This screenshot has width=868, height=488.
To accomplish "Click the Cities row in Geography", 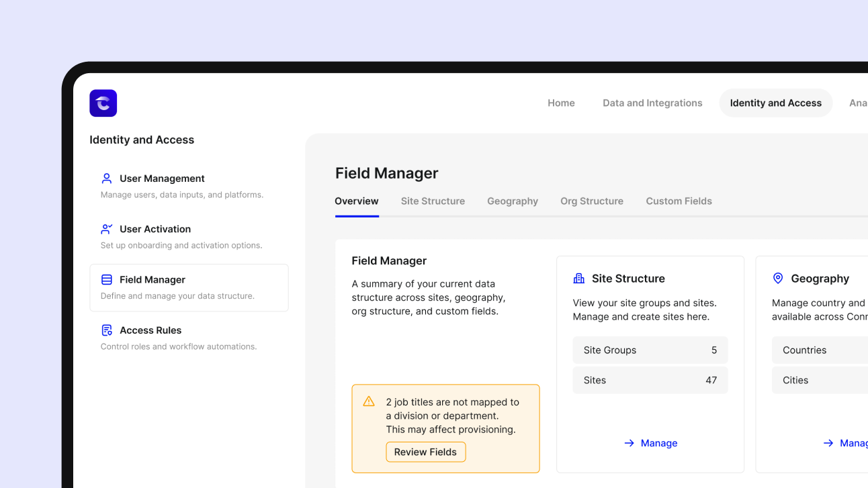I will 820,380.
